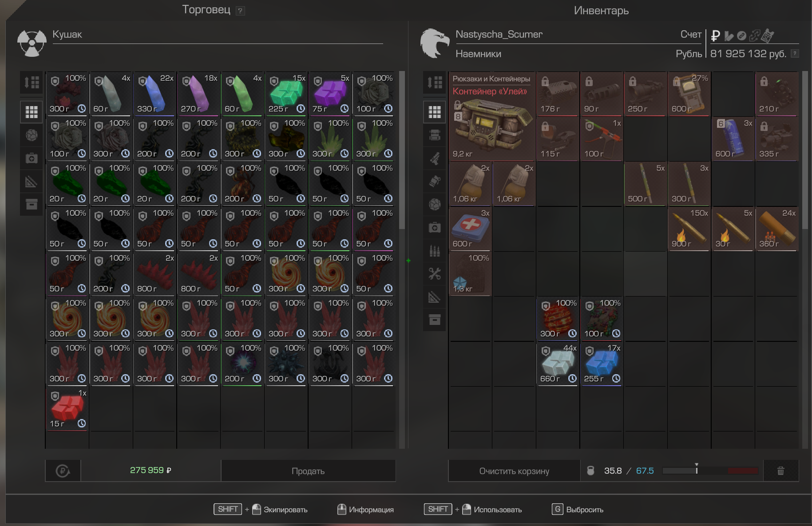Filter inventory by ammunition category
The height and width of the screenshot is (526, 812).
point(435,250)
